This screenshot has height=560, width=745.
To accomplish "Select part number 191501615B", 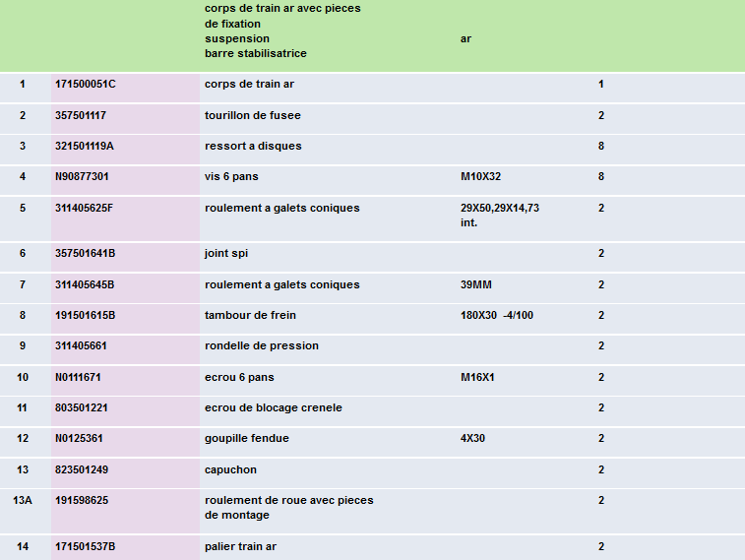I will pyautogui.click(x=86, y=316).
